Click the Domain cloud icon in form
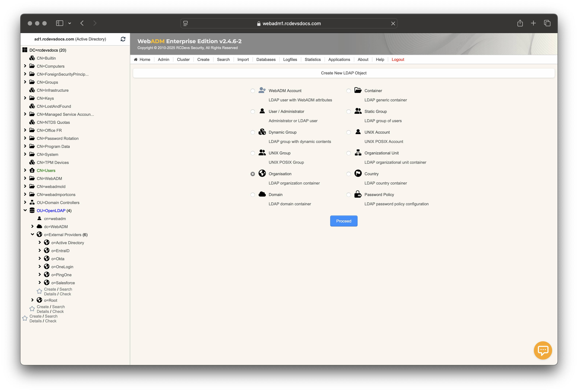Viewport: 578px width, 392px height. [x=262, y=194]
